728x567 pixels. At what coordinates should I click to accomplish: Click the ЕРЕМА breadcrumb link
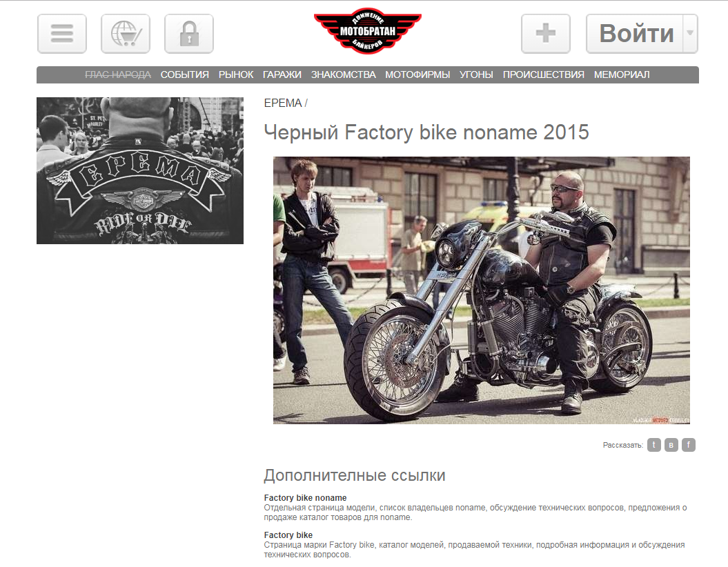[283, 103]
